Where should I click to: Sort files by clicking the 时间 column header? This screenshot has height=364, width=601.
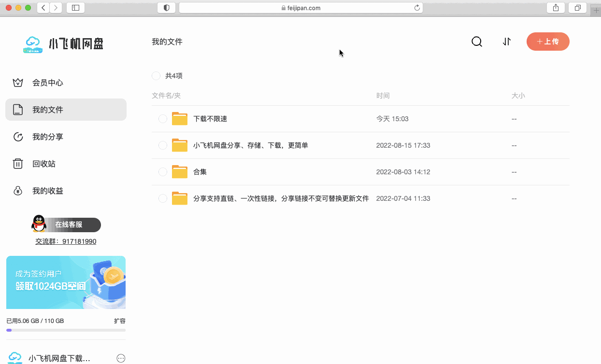click(x=383, y=96)
